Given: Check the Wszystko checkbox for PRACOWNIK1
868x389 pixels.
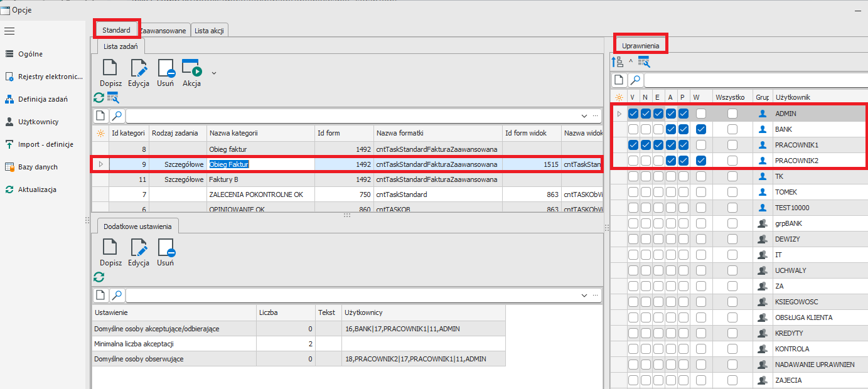Looking at the screenshot, I should [732, 145].
